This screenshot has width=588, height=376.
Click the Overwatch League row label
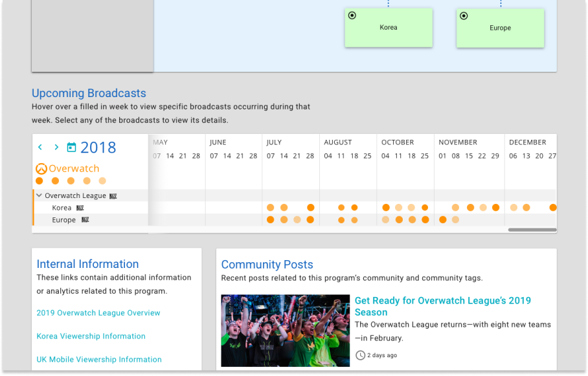click(75, 195)
